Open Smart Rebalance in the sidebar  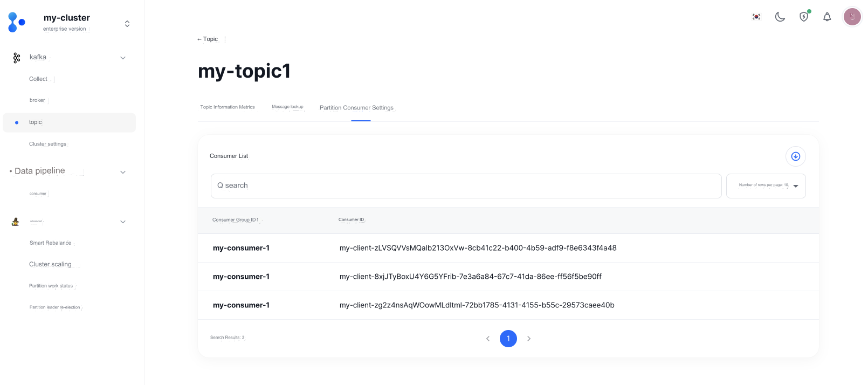pyautogui.click(x=50, y=243)
